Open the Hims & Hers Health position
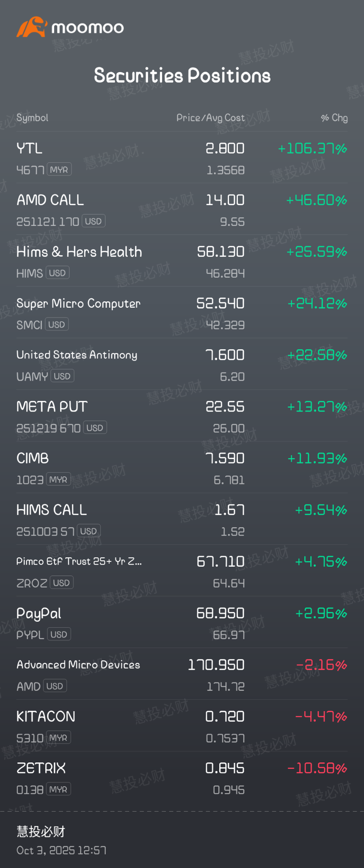 [182, 261]
